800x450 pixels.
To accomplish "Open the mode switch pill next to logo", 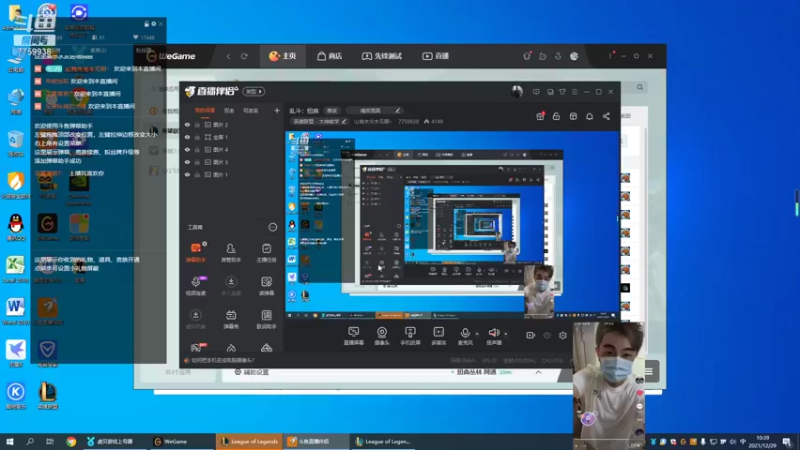I will [x=254, y=91].
